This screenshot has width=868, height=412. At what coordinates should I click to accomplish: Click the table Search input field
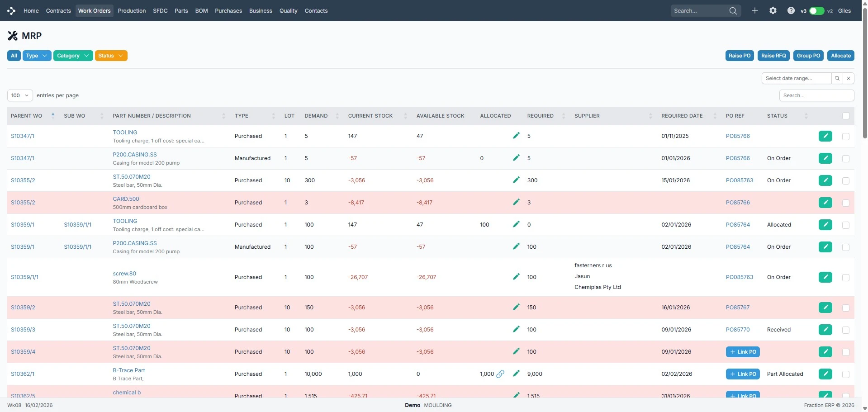[x=816, y=95]
